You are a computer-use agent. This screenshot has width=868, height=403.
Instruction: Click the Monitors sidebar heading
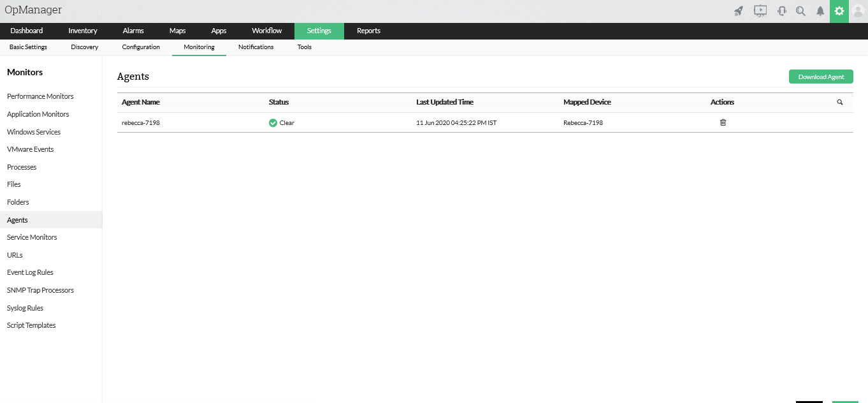(25, 72)
